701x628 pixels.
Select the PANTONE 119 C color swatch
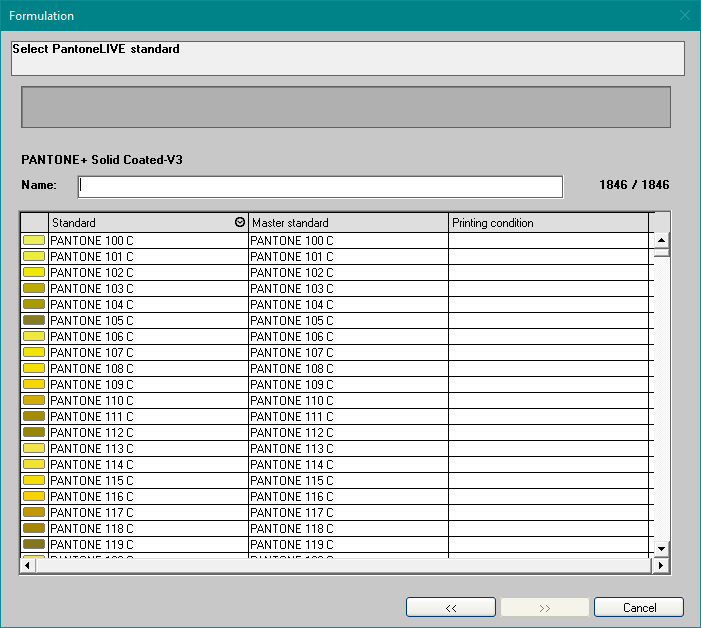click(34, 544)
